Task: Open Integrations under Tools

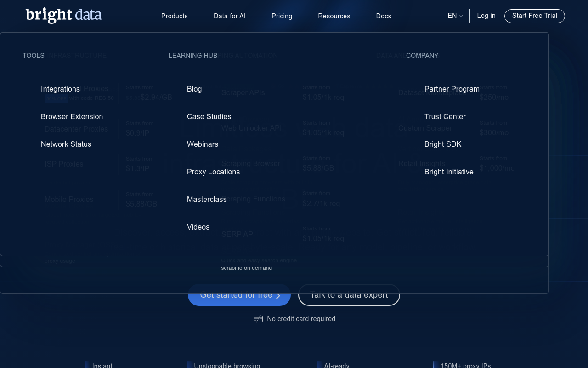Action: point(60,89)
